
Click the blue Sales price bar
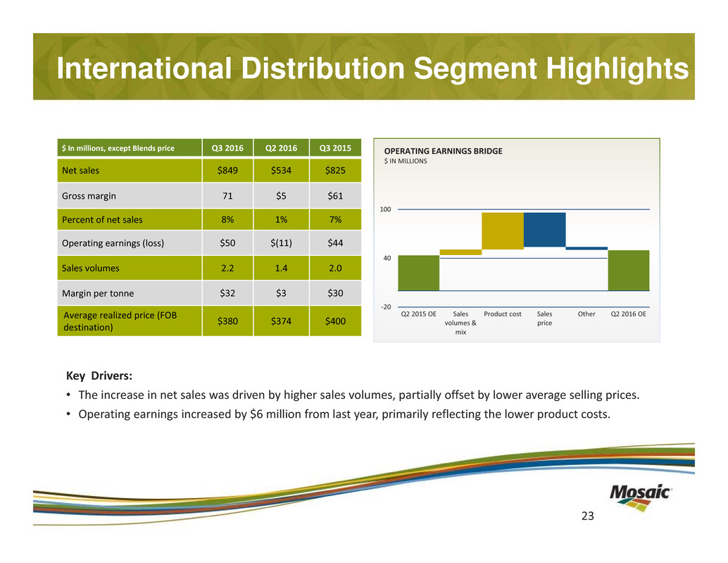point(544,230)
